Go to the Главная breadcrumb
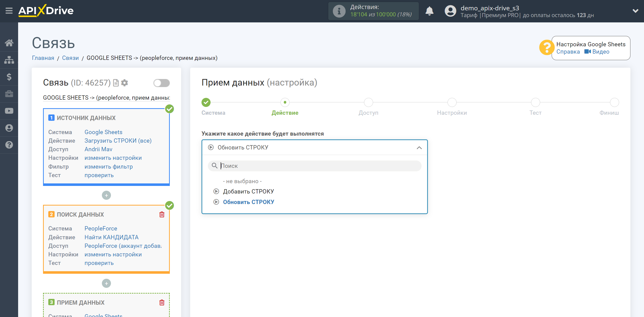644x317 pixels. click(43, 58)
